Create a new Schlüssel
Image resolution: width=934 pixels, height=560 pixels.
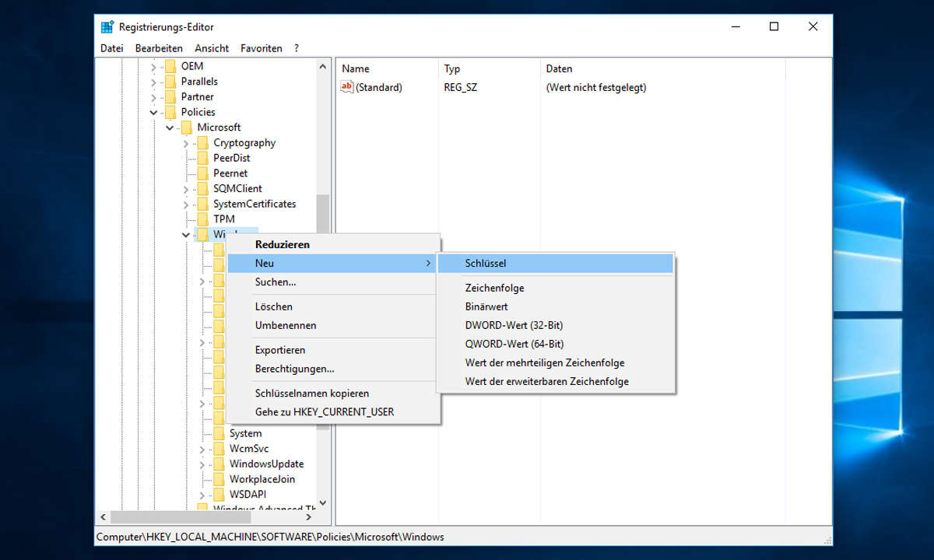[x=555, y=264]
